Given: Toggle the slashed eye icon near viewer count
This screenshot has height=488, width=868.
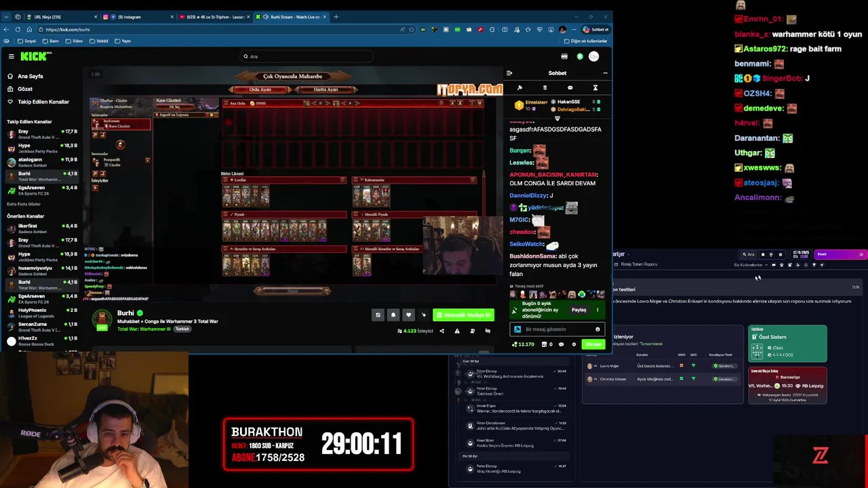Looking at the screenshot, I should (488, 331).
